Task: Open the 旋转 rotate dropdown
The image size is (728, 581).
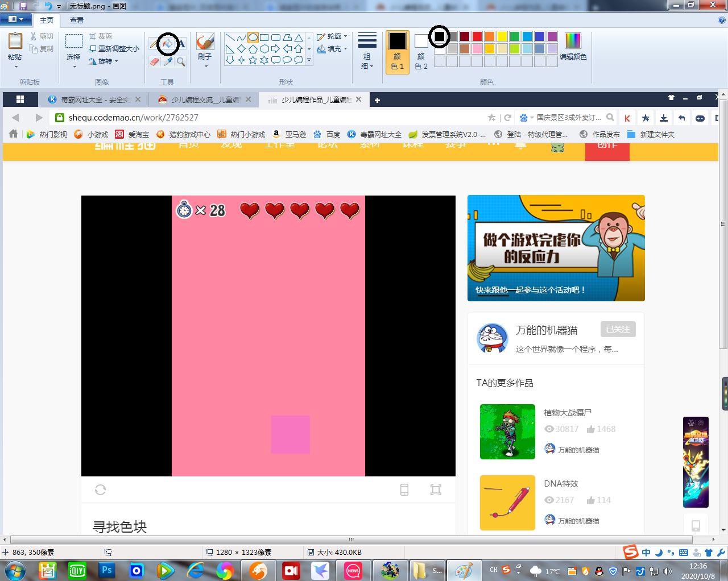Action: pyautogui.click(x=104, y=61)
